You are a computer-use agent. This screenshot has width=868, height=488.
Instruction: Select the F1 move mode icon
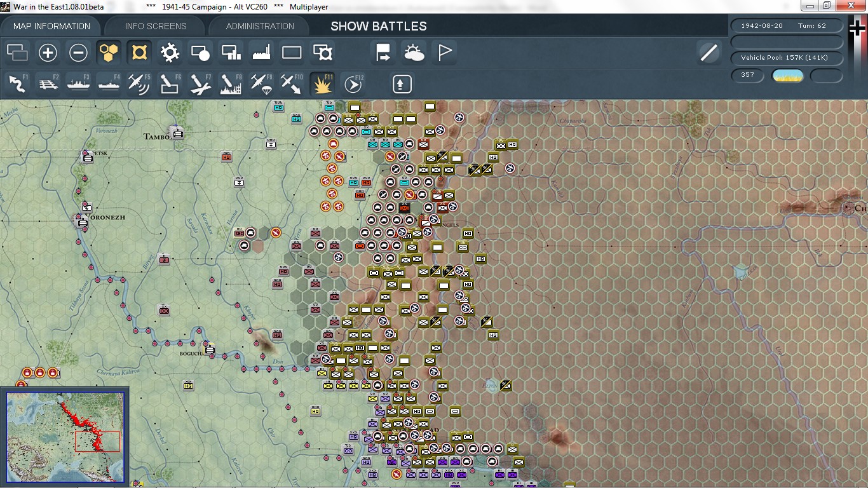pos(17,84)
